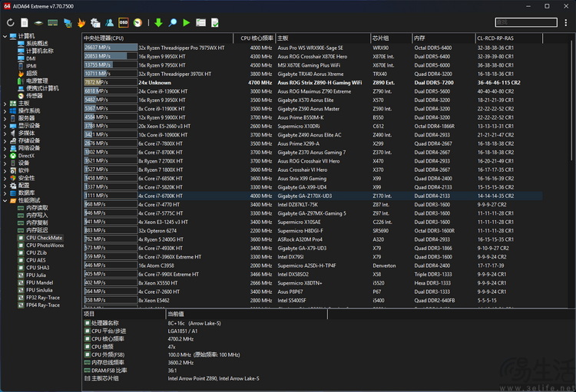The image size is (576, 392).
Task: Select CPU SHA3 benchmark
Action: (x=38, y=268)
